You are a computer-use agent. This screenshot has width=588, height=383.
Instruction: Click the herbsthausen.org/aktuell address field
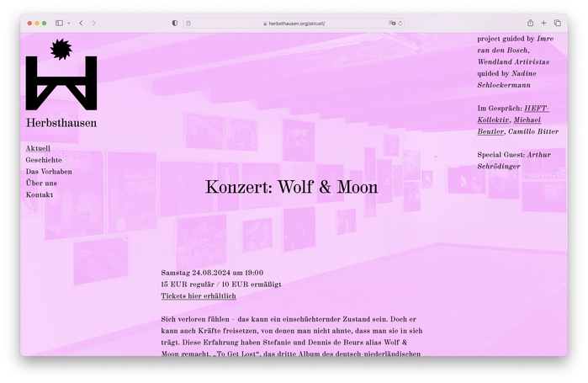tap(294, 24)
